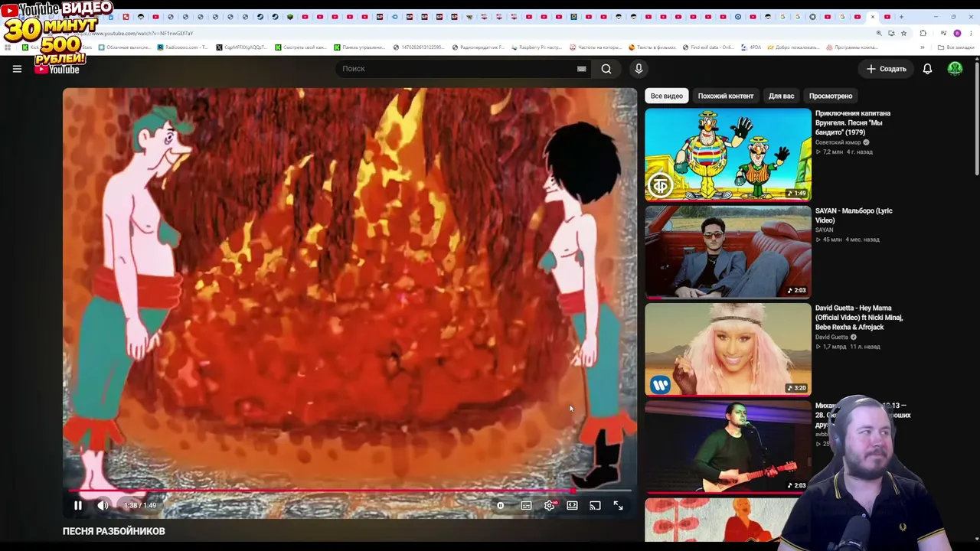Click the 1:38 / 1:49 time display
Viewport: 980px width, 551px height.
(139, 505)
